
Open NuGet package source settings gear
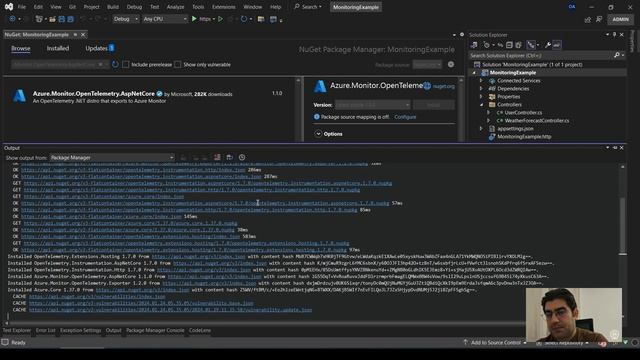[x=451, y=64]
